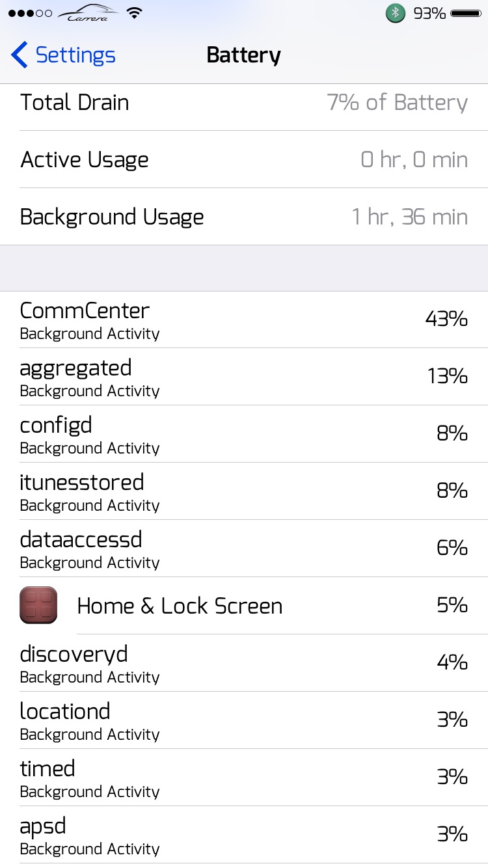Tap the Bluetooth status bar icon
Screen dimensions: 488x868
(395, 13)
